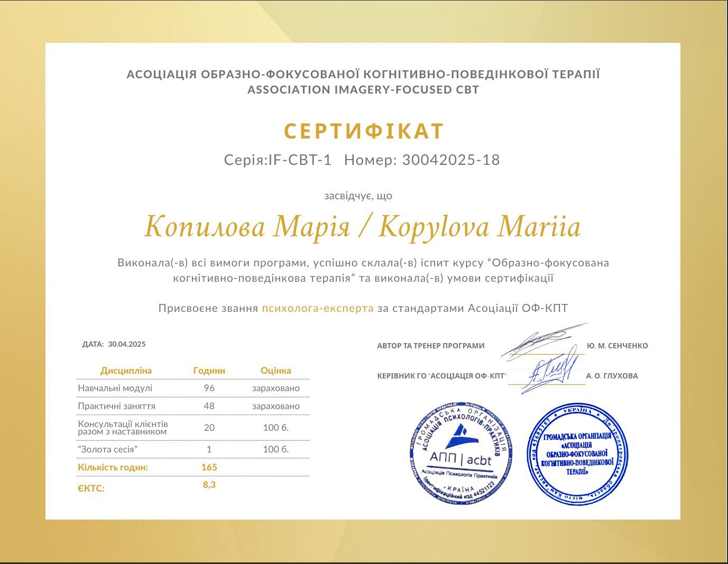Select the Практичні заняття row label
The width and height of the screenshot is (728, 564).
pyautogui.click(x=116, y=406)
